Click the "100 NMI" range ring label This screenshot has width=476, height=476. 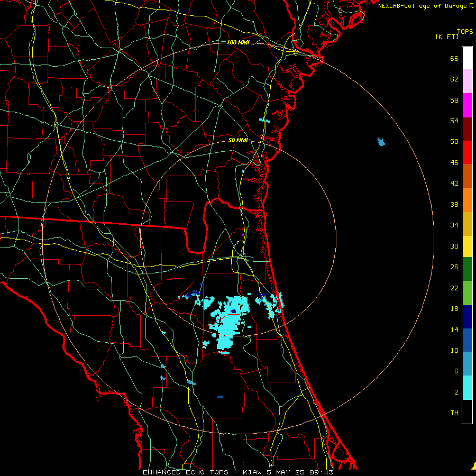(x=238, y=42)
